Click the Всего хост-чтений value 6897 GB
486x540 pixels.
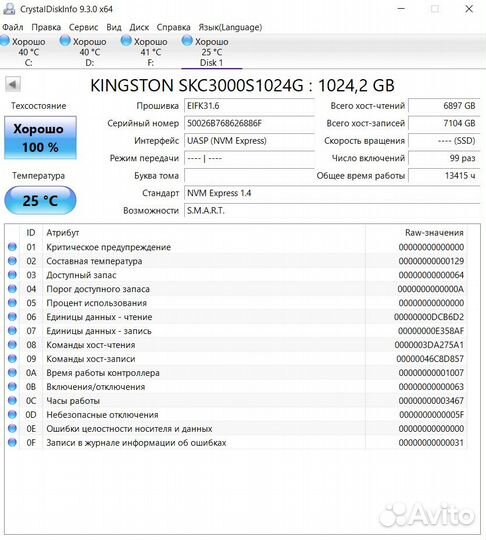click(x=444, y=106)
